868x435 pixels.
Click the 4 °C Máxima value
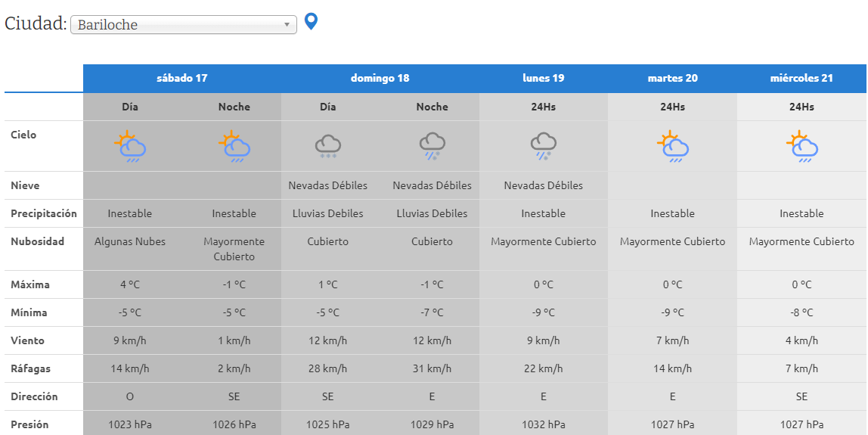pos(129,284)
